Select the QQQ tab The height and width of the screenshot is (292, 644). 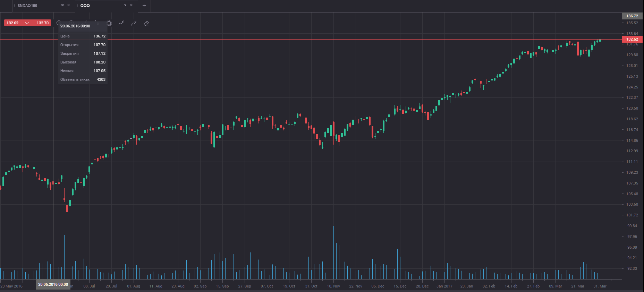85,6
